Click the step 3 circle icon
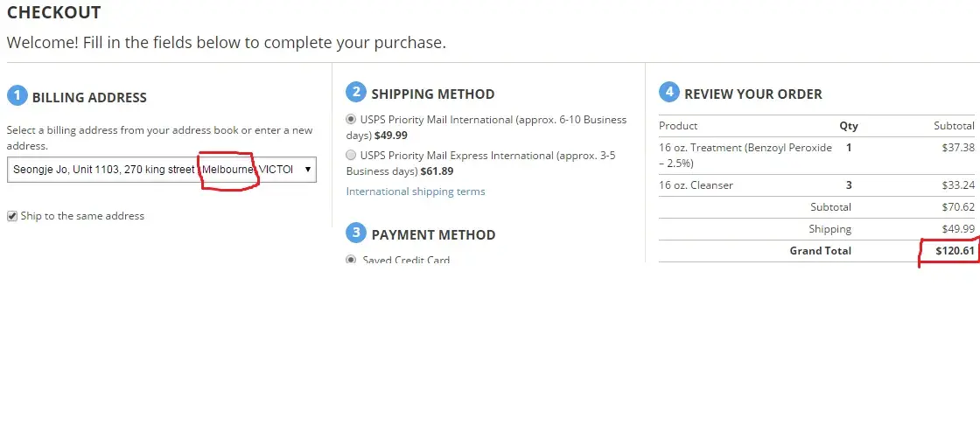980x425 pixels. coord(355,233)
